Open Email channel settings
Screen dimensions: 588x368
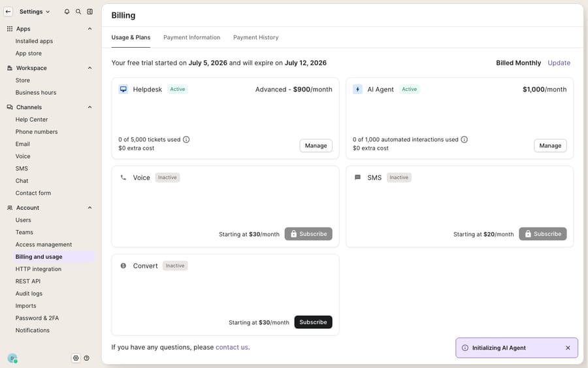click(22, 144)
